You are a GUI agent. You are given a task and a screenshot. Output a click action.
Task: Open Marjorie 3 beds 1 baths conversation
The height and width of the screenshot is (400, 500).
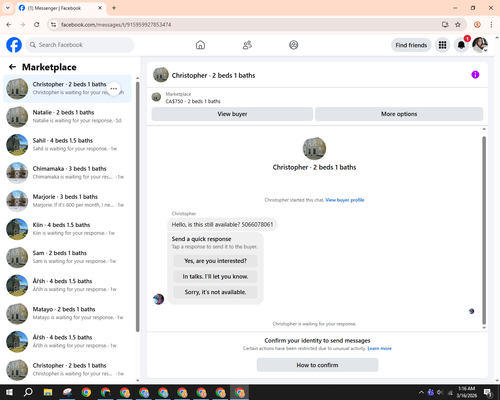(x=67, y=201)
